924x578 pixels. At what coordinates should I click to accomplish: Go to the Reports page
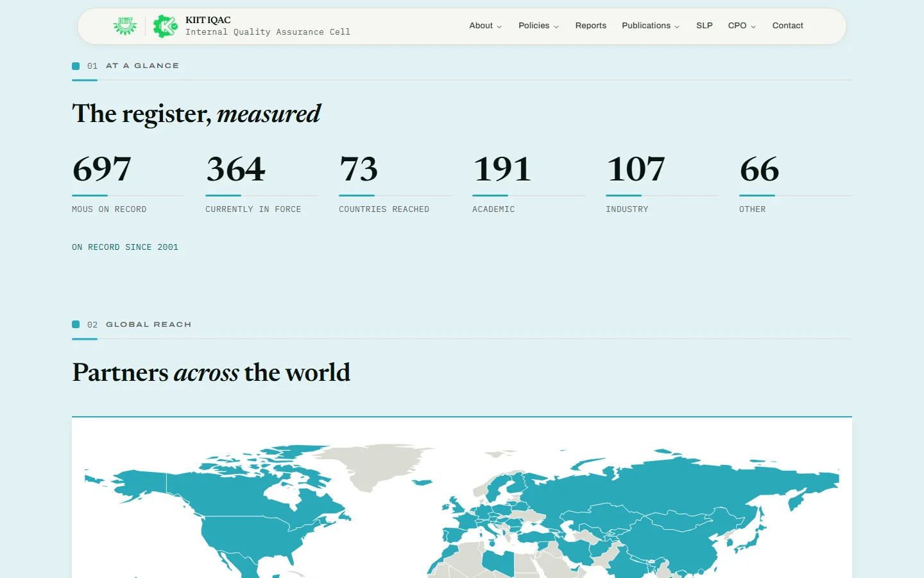point(591,26)
